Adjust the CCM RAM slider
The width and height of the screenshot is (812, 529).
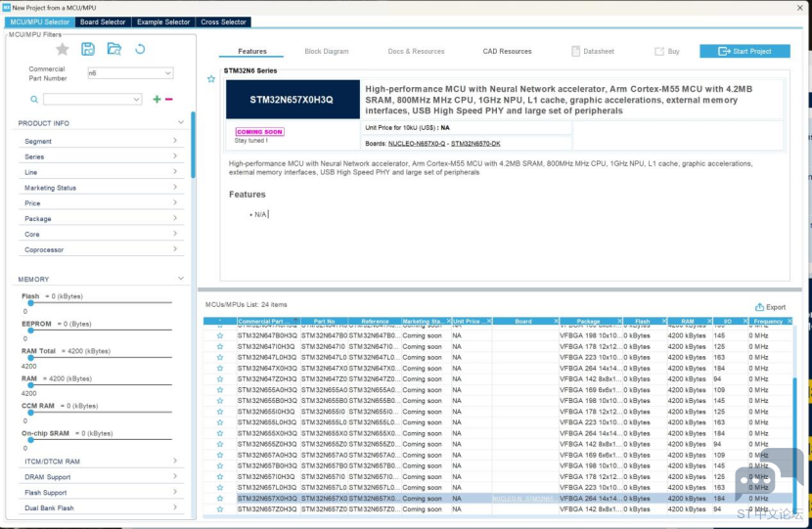tap(30, 413)
